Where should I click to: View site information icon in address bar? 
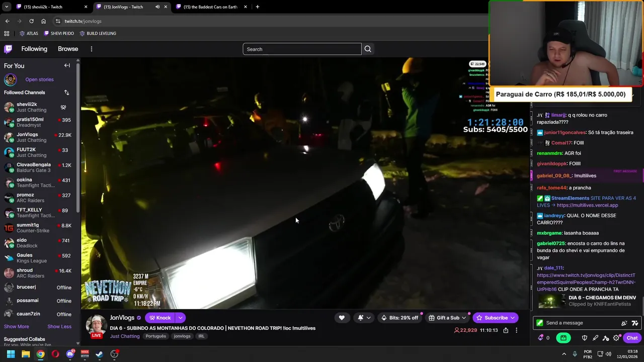58,21
